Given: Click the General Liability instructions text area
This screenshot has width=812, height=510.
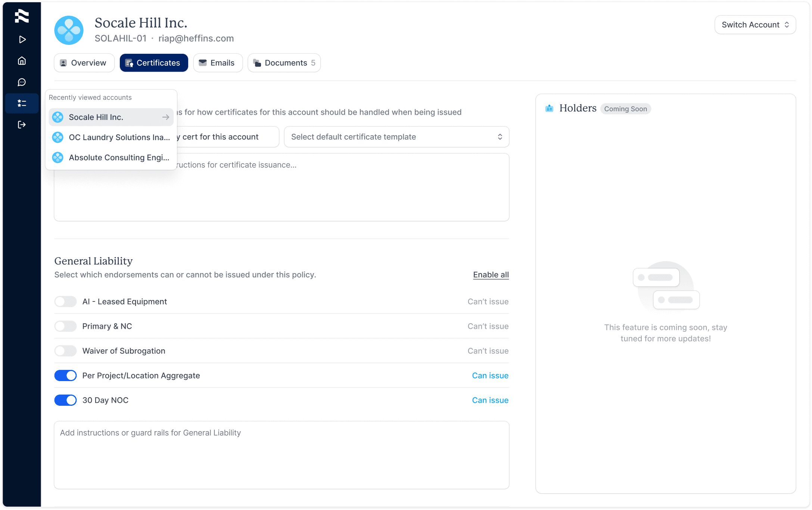Looking at the screenshot, I should (281, 455).
